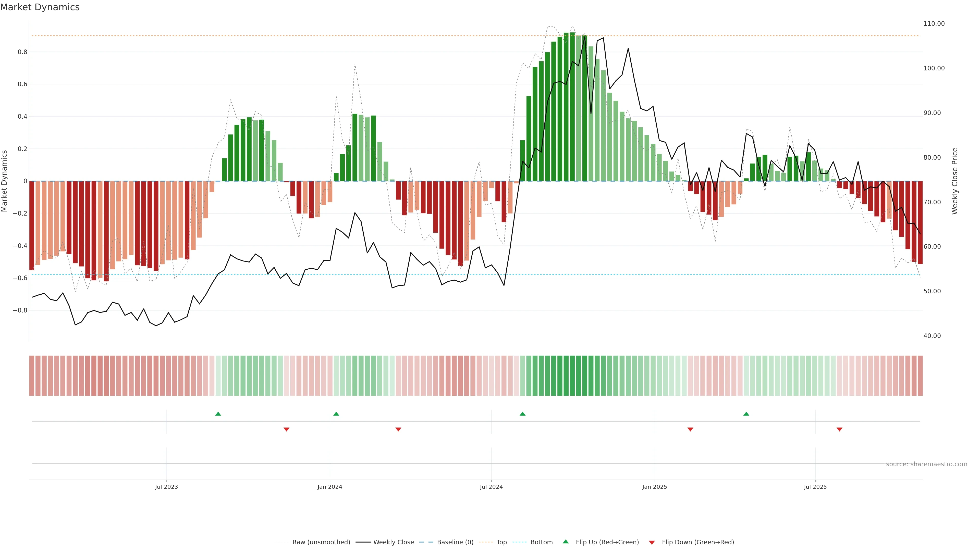Toggle the Weekly Close legend entry
The height and width of the screenshot is (551, 980).
tap(393, 542)
